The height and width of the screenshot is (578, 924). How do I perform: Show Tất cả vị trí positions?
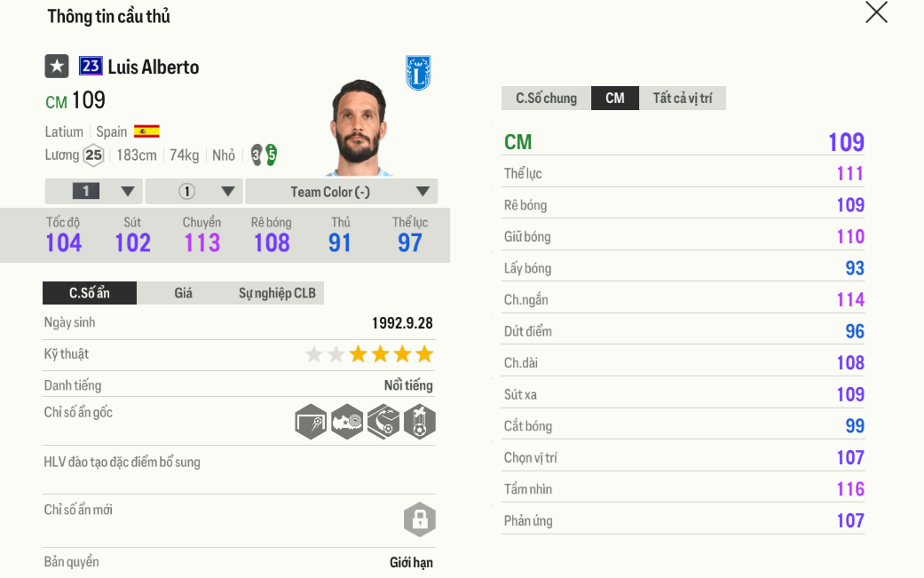[682, 98]
